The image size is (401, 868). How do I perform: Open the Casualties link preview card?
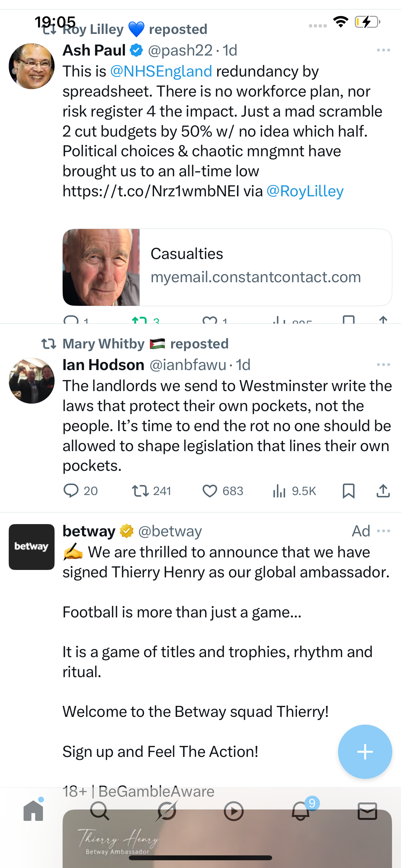227,267
